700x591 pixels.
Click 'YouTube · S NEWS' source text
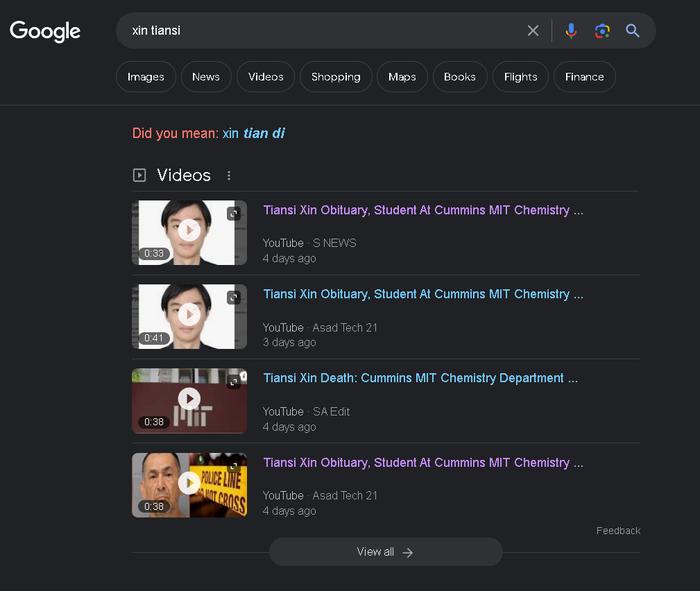309,243
